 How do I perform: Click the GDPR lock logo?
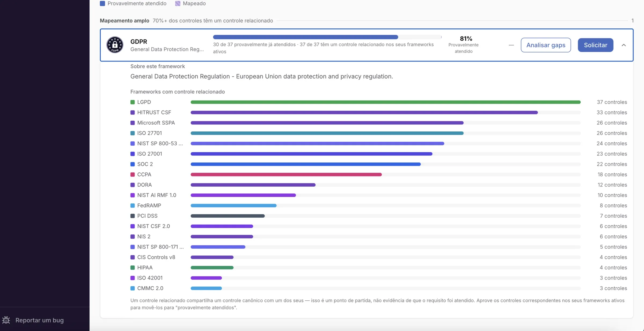(115, 45)
